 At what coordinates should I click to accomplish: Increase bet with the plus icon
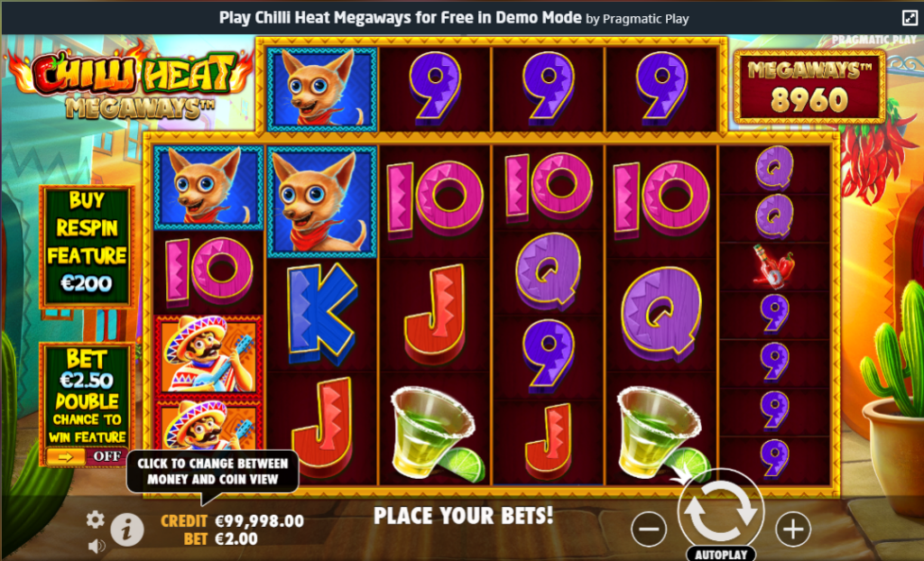click(792, 529)
